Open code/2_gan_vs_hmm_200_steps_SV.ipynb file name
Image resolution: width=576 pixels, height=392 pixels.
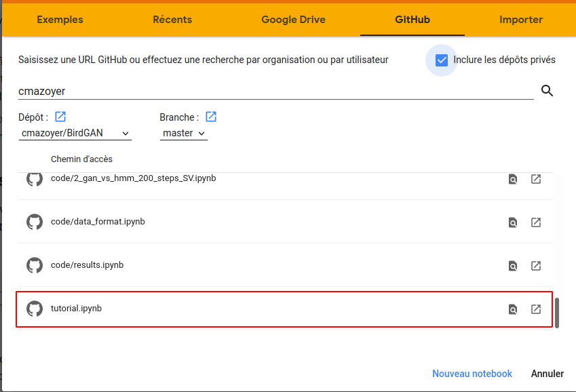[134, 178]
